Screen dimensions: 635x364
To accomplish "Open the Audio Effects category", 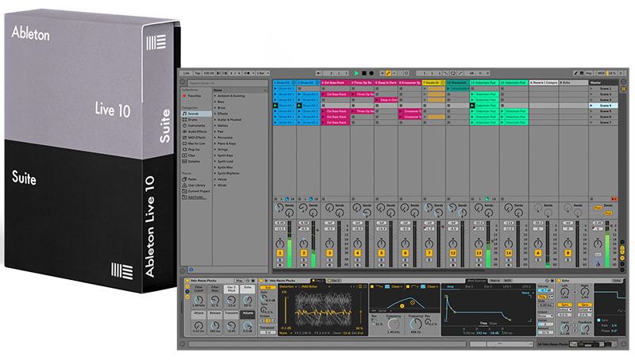I will 194,132.
